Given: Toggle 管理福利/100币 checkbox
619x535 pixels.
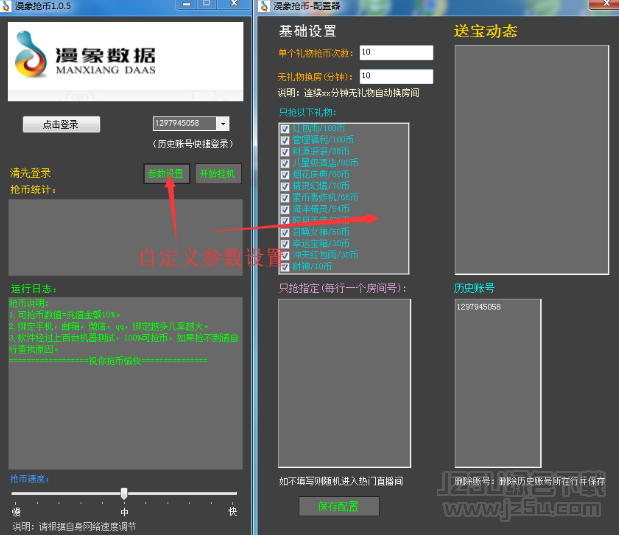Looking at the screenshot, I should tap(285, 140).
